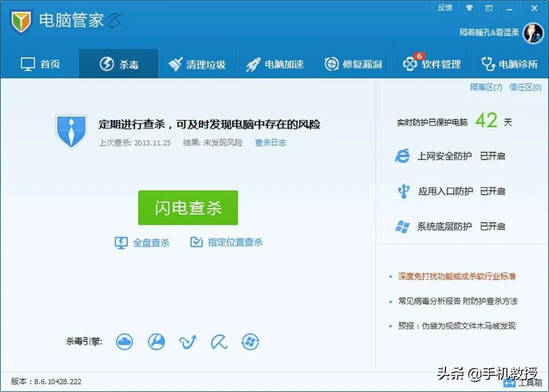Click the 指定位置查杀 checkbox icon
Screen dimensions: 549x392
pyautogui.click(x=196, y=242)
